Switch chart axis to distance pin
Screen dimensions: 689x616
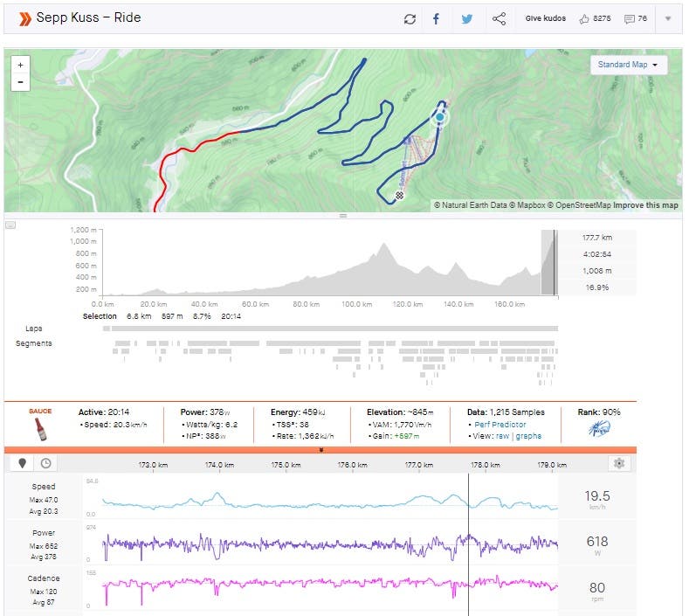click(23, 464)
